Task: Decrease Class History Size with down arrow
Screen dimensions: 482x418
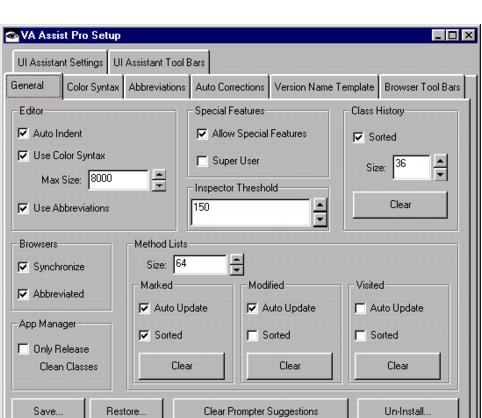Action: pos(440,174)
